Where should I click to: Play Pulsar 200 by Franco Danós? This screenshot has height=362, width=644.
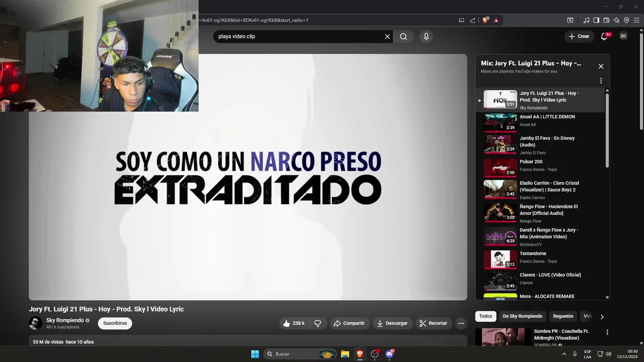tap(541, 168)
